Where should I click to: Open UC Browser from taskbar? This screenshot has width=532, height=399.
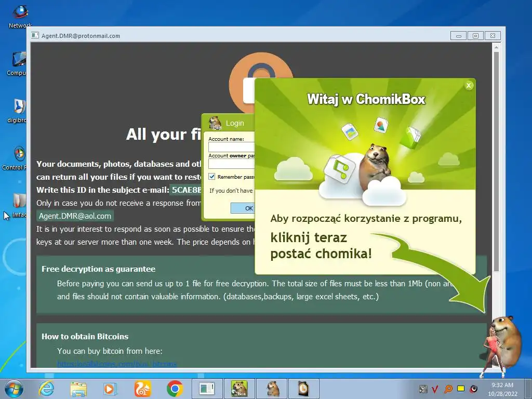click(142, 389)
